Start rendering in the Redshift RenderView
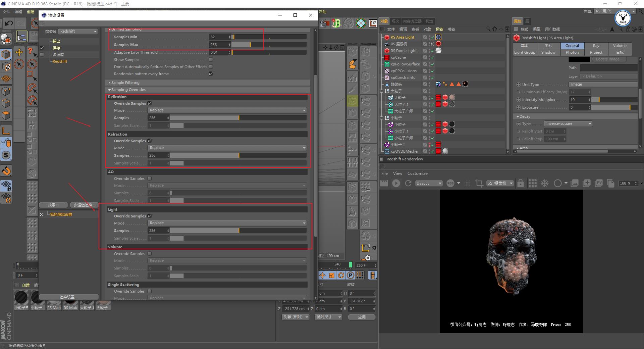The image size is (644, 349). coord(396,183)
